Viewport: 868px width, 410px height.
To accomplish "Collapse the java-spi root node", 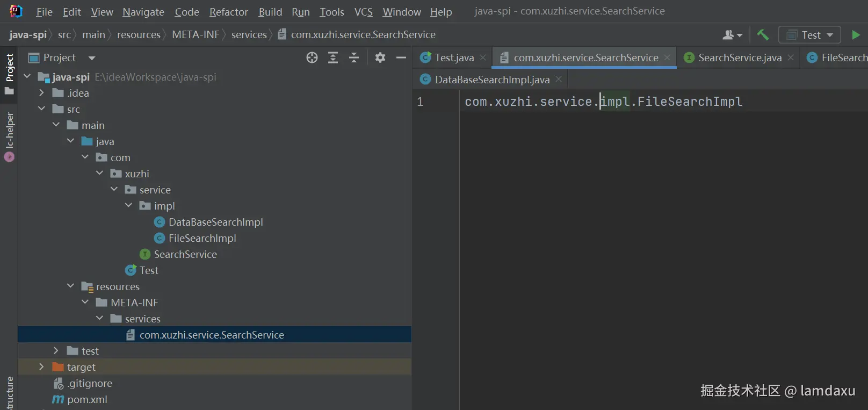I will [x=27, y=77].
